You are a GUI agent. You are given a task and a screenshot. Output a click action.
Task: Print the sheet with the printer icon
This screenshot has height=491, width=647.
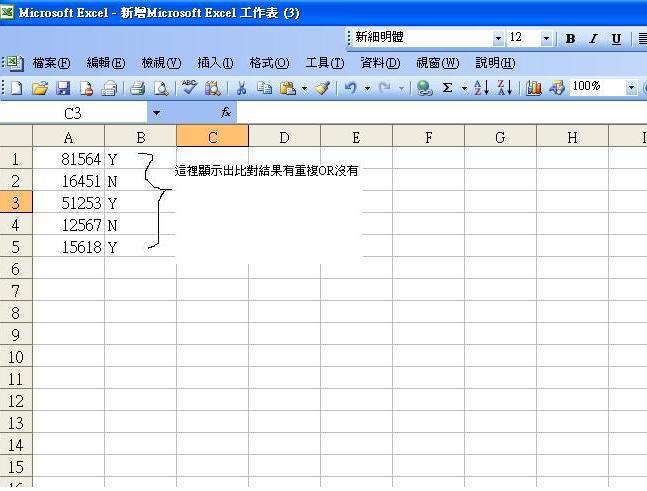tap(138, 88)
